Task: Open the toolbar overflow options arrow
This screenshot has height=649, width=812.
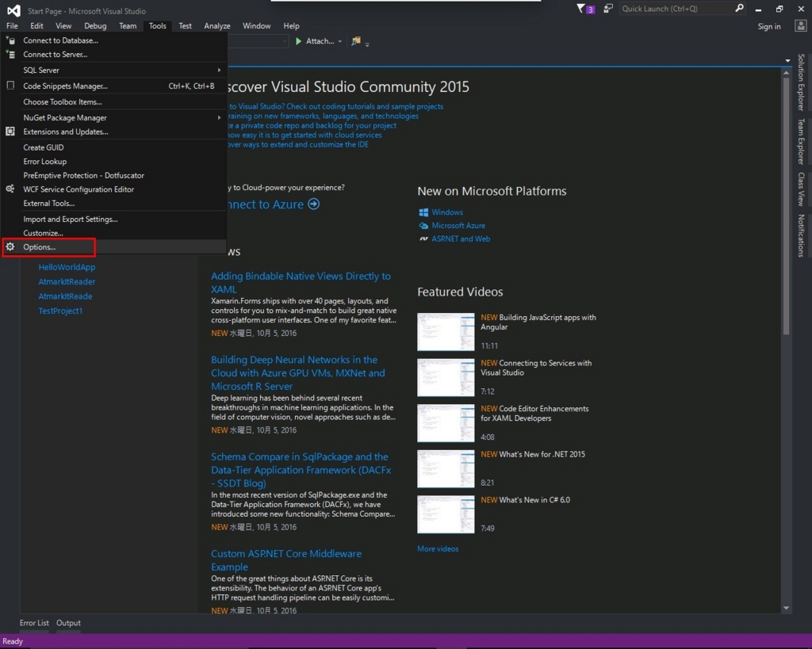Action: click(367, 45)
